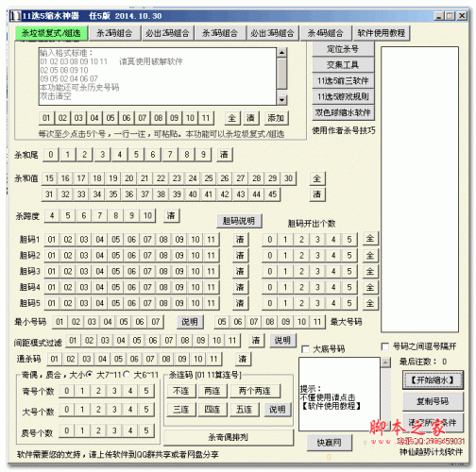Toggle 杀和尾 digit 0

[51, 155]
